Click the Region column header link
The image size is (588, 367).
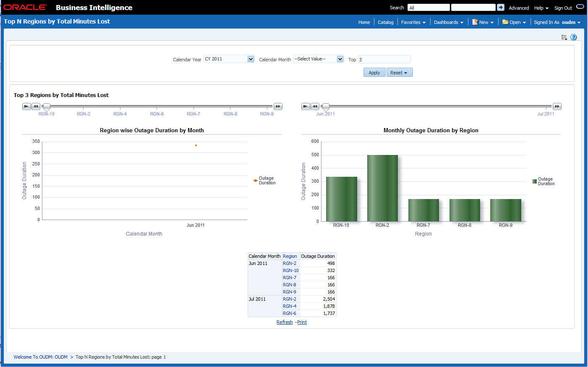pyautogui.click(x=290, y=256)
